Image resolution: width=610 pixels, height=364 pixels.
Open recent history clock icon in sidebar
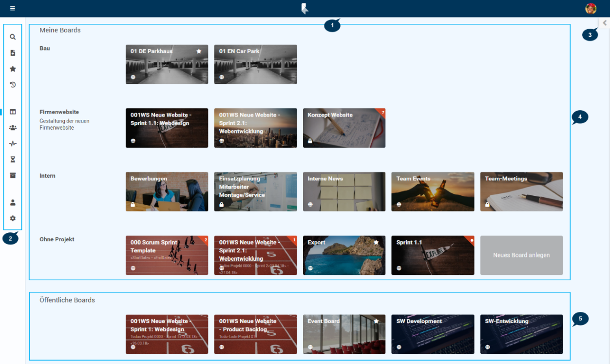pyautogui.click(x=13, y=84)
